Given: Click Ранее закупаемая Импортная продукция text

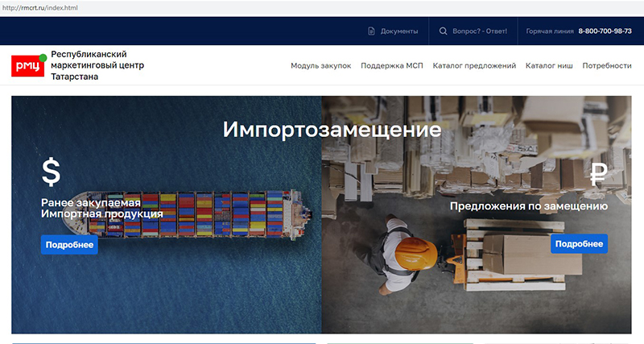Looking at the screenshot, I should point(102,208).
